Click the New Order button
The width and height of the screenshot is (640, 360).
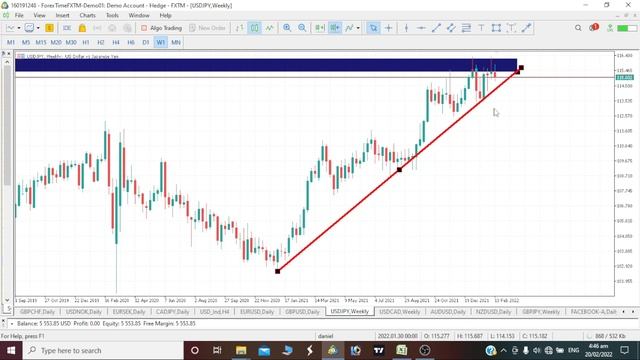coord(208,28)
